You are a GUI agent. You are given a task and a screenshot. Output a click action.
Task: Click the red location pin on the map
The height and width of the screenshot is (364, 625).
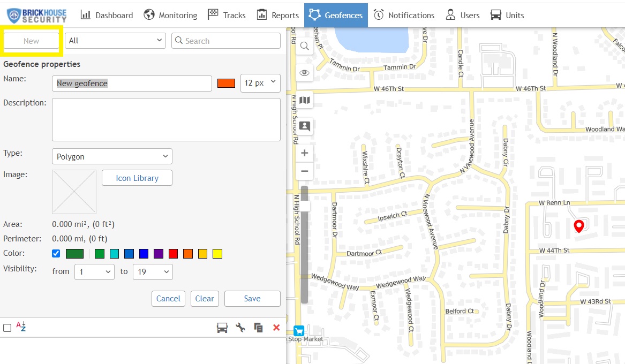tap(579, 226)
